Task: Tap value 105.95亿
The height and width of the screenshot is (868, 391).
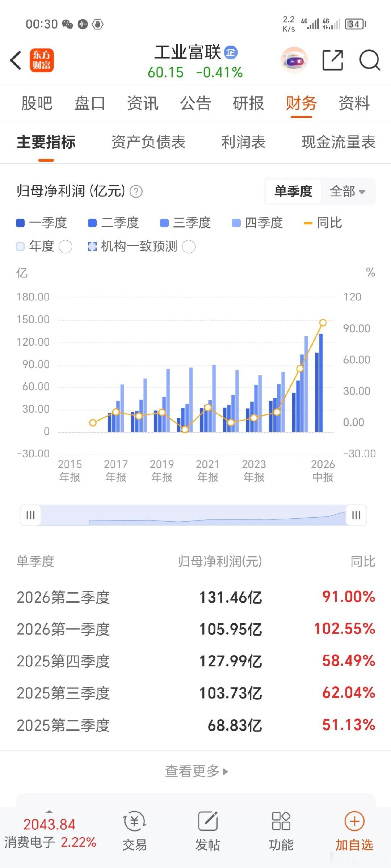Action: click(231, 629)
